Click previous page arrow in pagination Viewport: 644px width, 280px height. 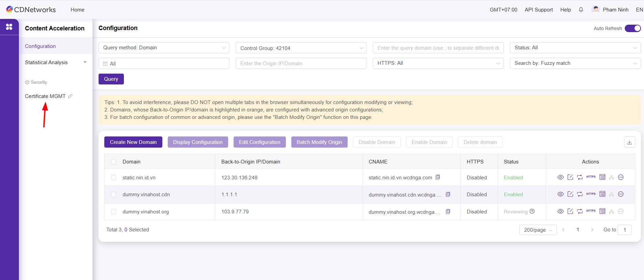tap(563, 230)
